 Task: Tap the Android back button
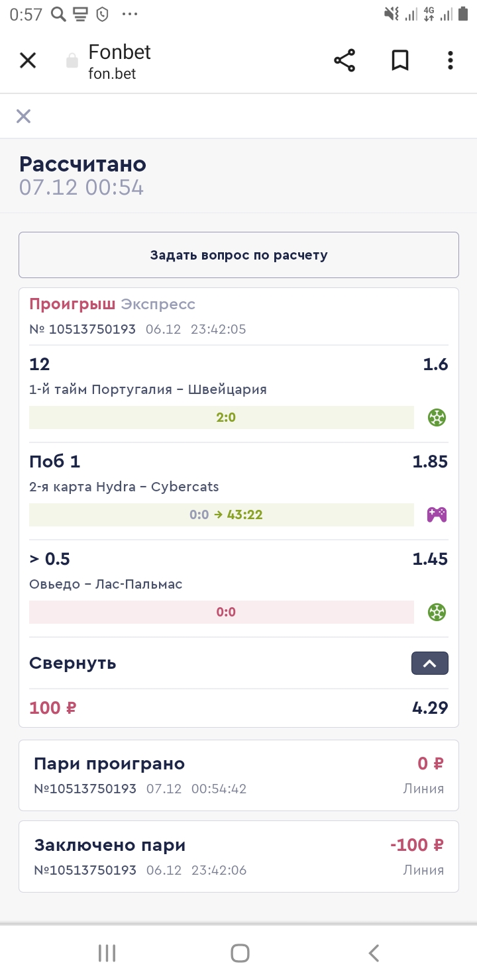[374, 954]
